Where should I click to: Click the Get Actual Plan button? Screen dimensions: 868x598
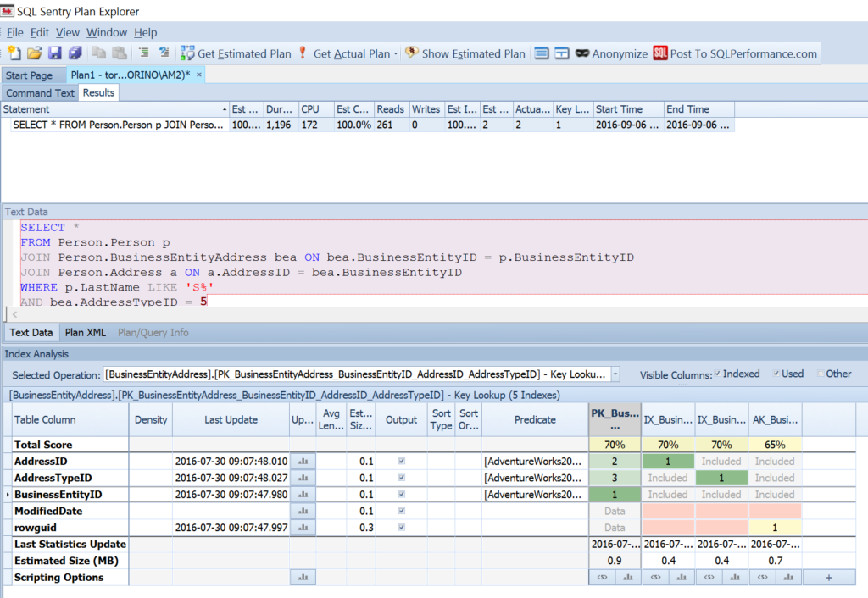[344, 53]
